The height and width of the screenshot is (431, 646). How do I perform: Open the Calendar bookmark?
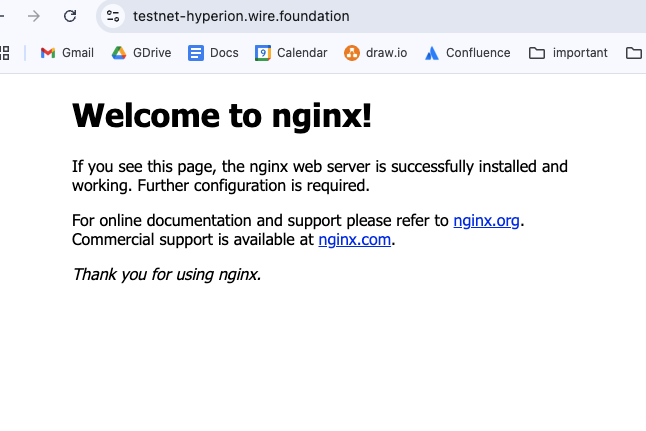(291, 53)
